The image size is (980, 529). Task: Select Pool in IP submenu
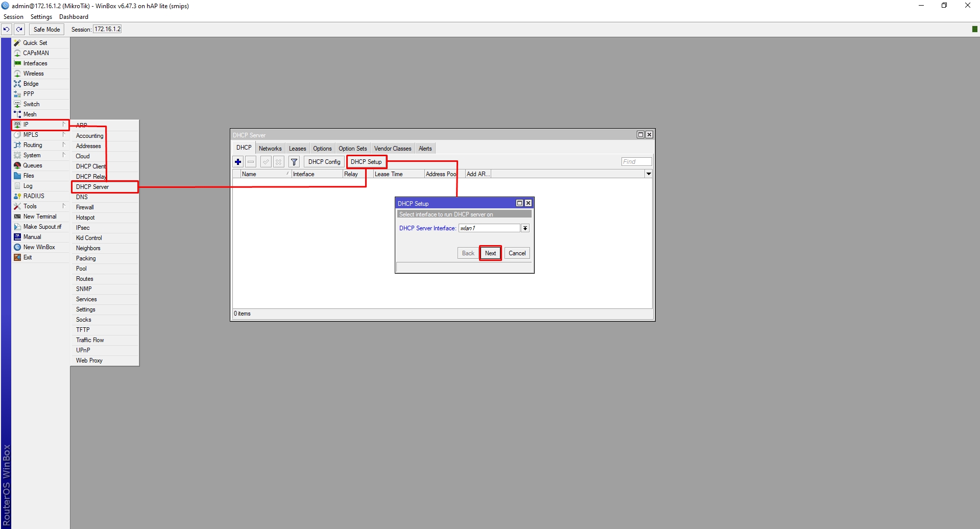point(105,269)
